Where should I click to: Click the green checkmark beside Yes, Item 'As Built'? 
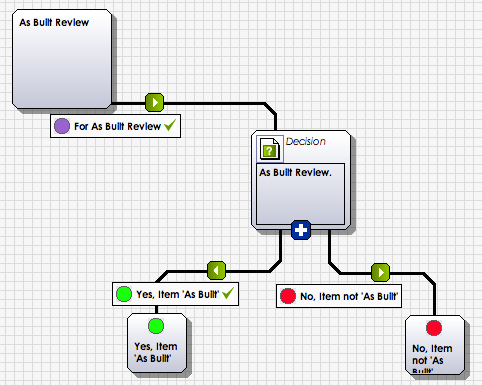228,293
